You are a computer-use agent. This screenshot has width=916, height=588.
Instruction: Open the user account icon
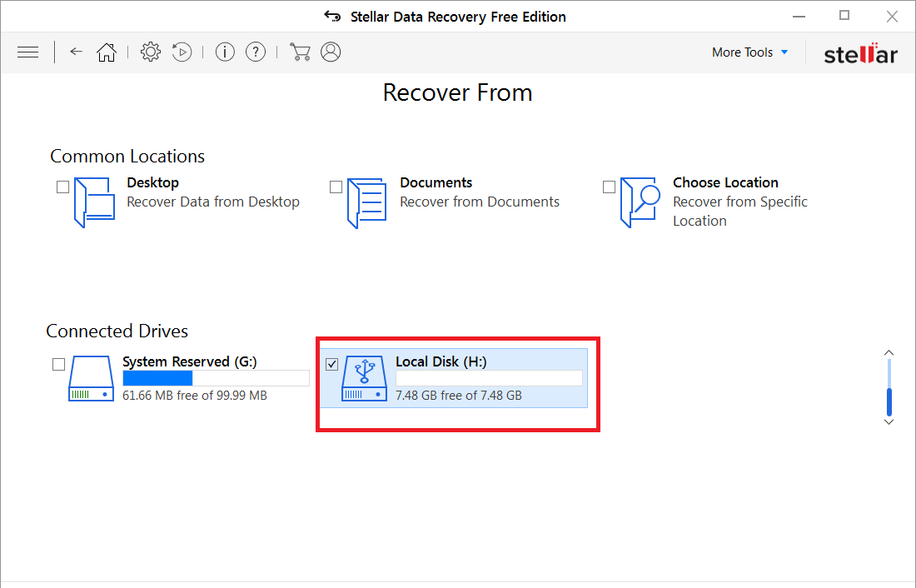331,52
